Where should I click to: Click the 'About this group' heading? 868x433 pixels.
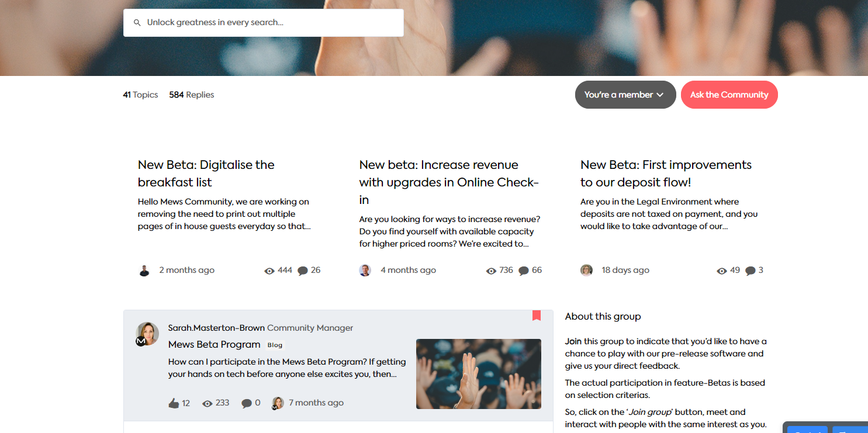tap(603, 316)
